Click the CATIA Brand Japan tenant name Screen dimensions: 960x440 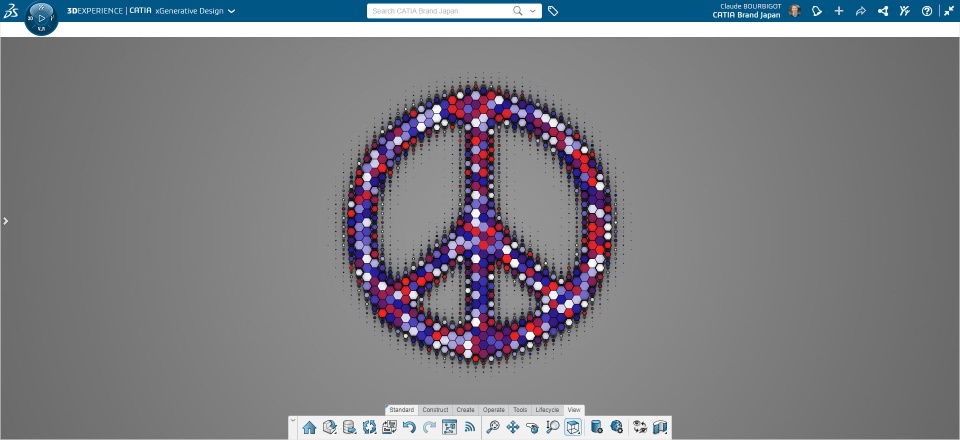coord(746,15)
